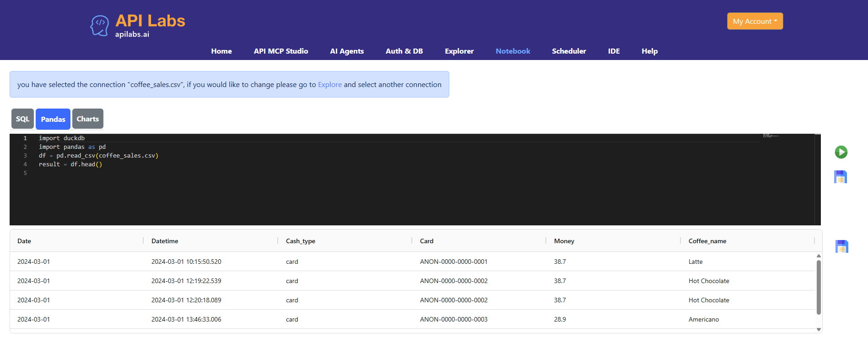Sort by Cash_type column header
The width and height of the screenshot is (868, 344).
tap(301, 241)
